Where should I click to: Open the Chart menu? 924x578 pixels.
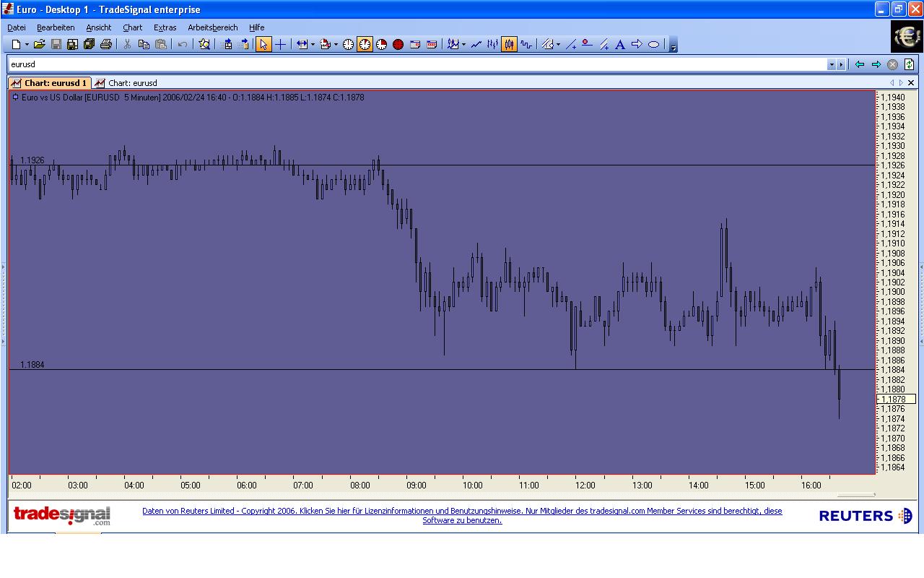132,27
